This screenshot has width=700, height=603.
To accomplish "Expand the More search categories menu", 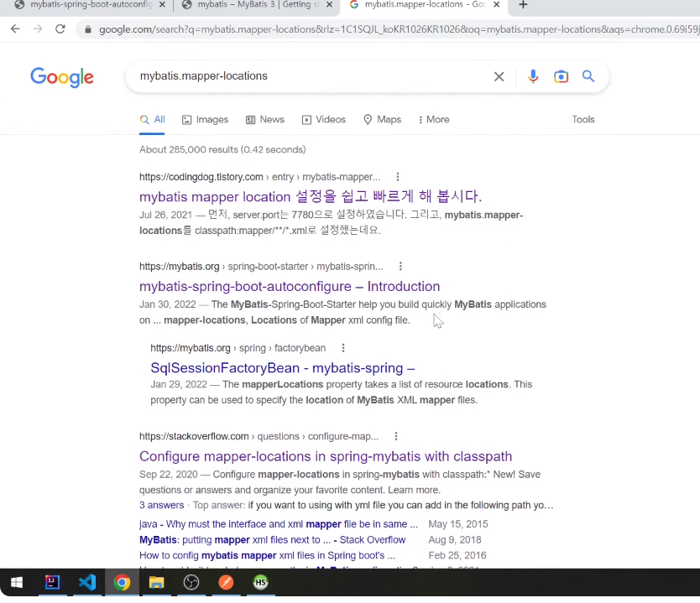I will point(434,120).
